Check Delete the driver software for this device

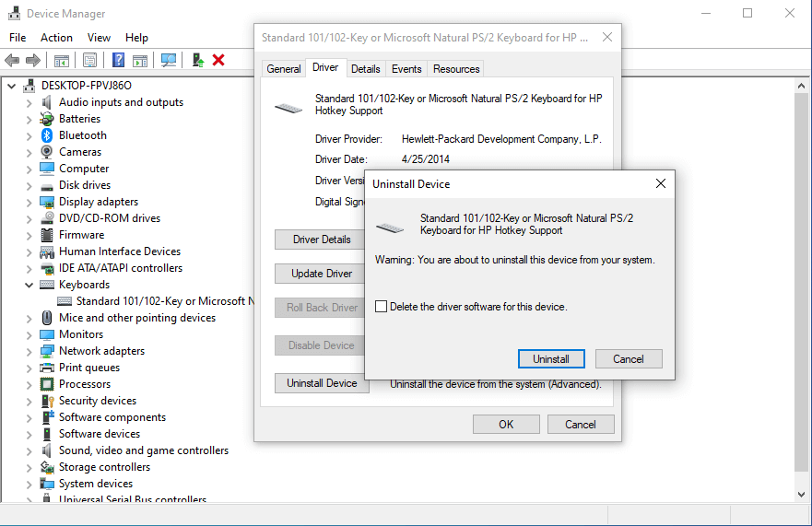point(382,307)
